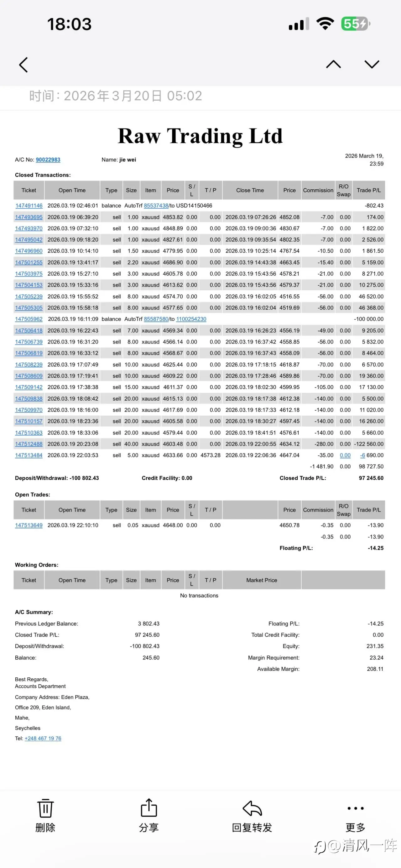
Task: Select the -122 560.00 loss value
Action: (x=369, y=444)
